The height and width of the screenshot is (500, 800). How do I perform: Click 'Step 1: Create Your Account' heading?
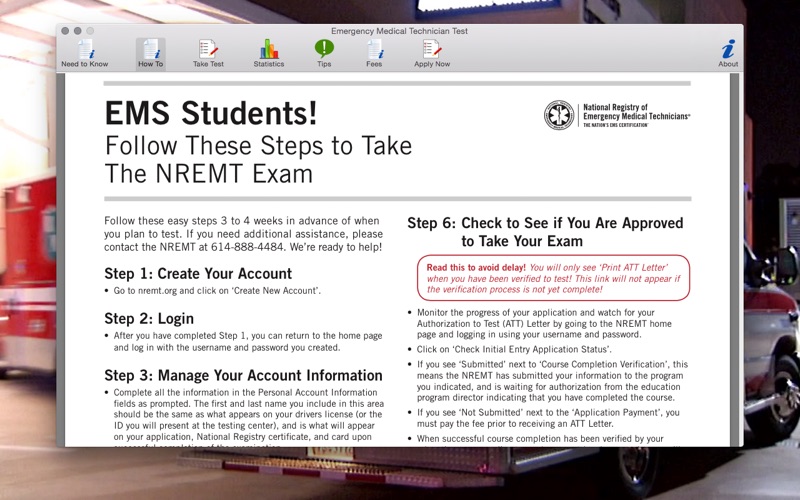pyautogui.click(x=198, y=273)
